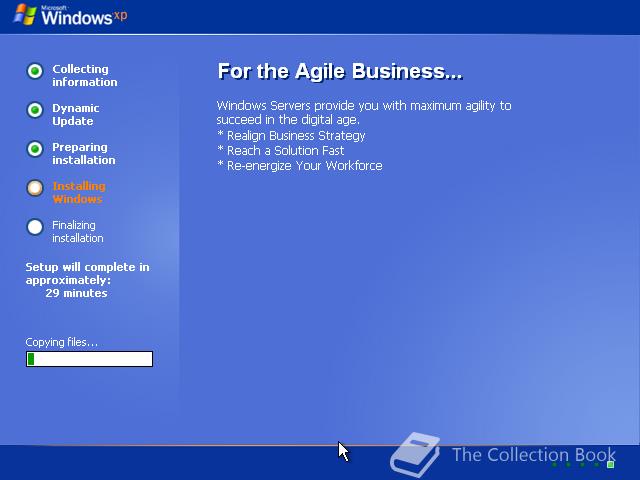Click the green square billboard indicator at bottom right

(611, 464)
